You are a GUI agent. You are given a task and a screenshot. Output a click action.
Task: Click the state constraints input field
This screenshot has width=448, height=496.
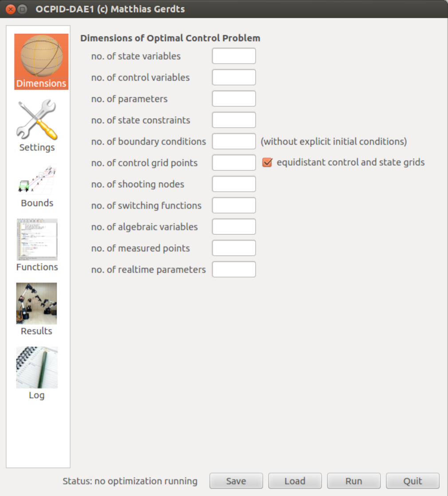point(234,120)
